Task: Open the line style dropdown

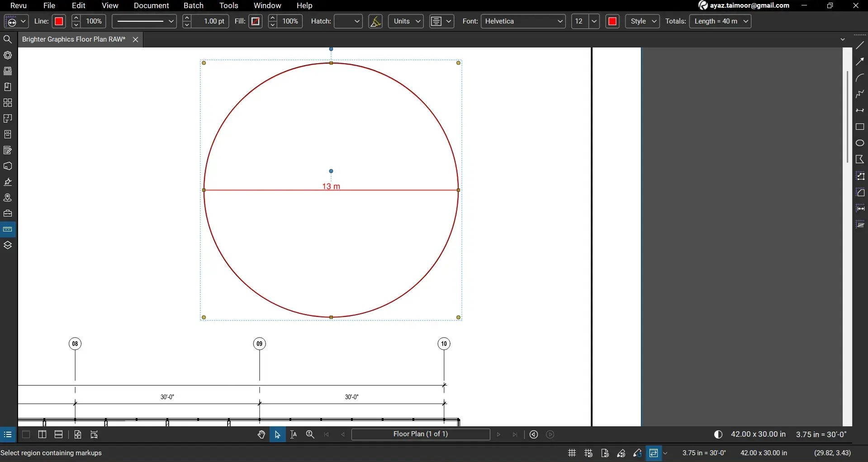Action: click(x=144, y=21)
